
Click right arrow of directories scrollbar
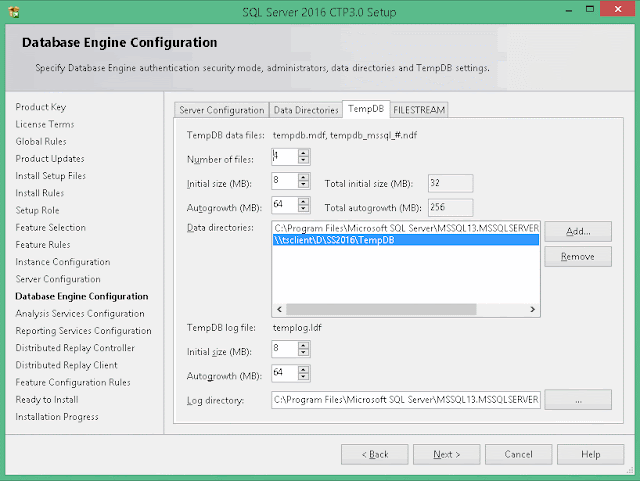pyautogui.click(x=533, y=310)
